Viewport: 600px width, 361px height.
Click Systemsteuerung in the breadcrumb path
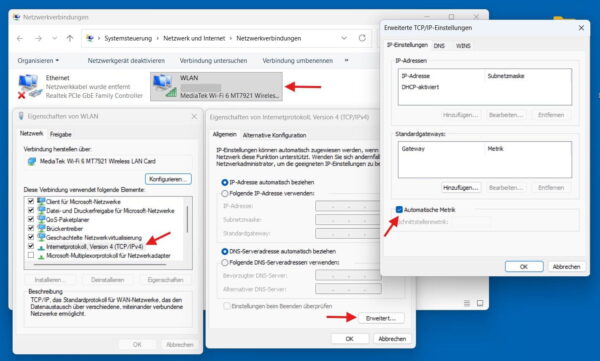pyautogui.click(x=128, y=38)
